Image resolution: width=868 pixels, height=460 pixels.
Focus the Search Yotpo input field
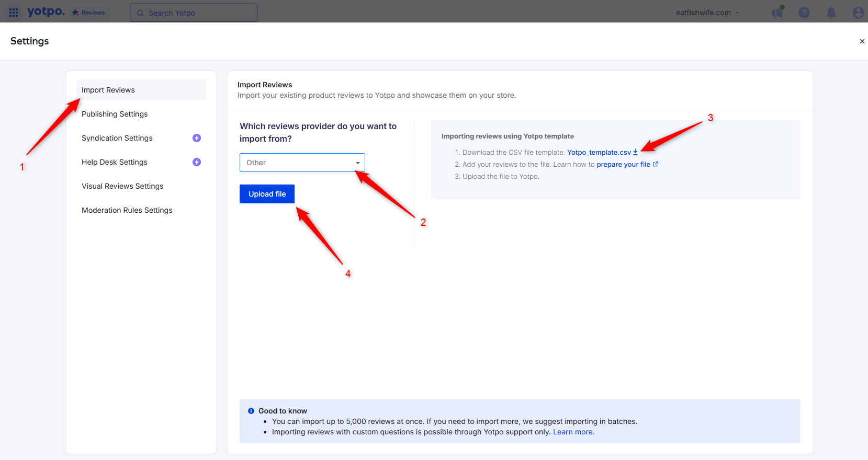click(194, 13)
